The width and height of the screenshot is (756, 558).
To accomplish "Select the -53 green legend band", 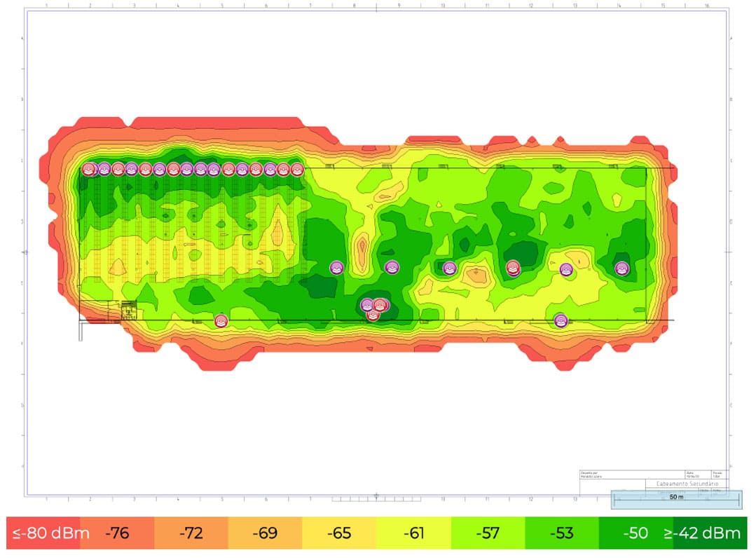I will 562,533.
